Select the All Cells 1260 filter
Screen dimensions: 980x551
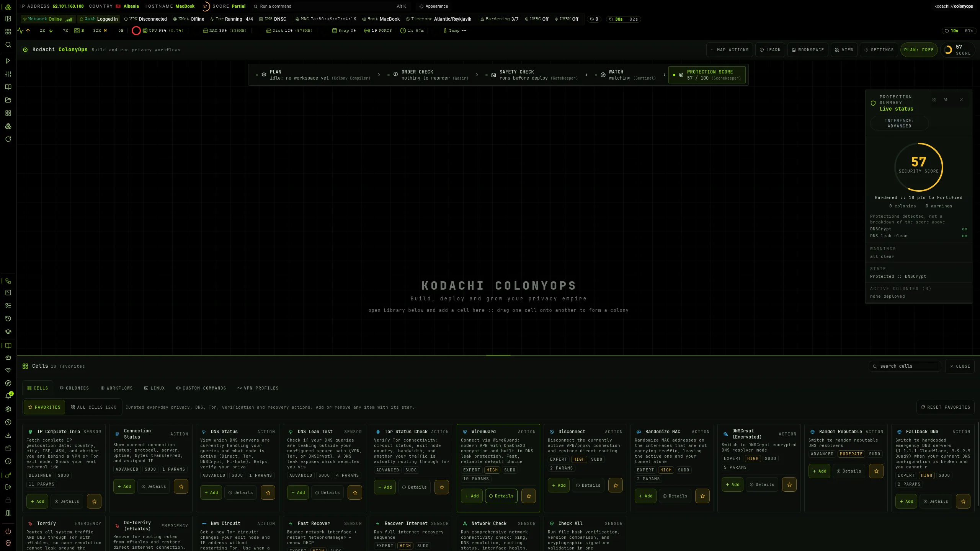[93, 407]
